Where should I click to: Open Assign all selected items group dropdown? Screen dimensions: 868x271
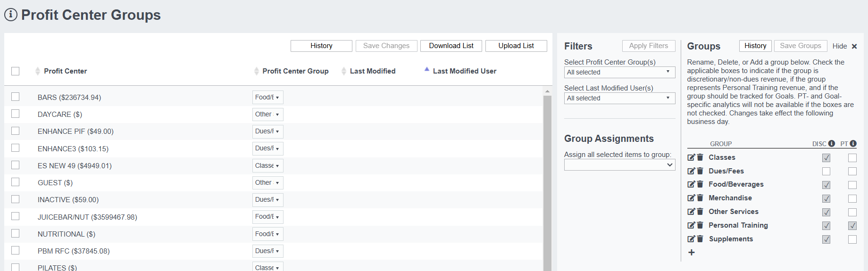[619, 165]
